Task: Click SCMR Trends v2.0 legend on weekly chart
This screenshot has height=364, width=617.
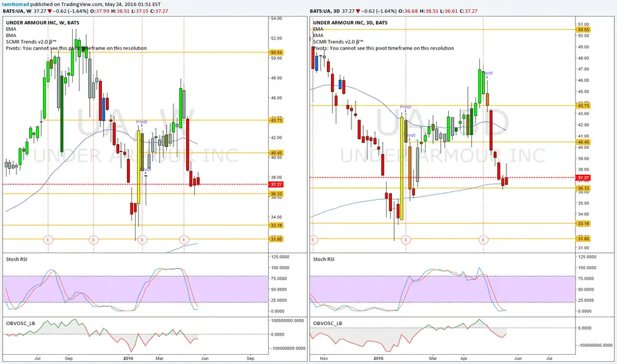Action: 31,42
